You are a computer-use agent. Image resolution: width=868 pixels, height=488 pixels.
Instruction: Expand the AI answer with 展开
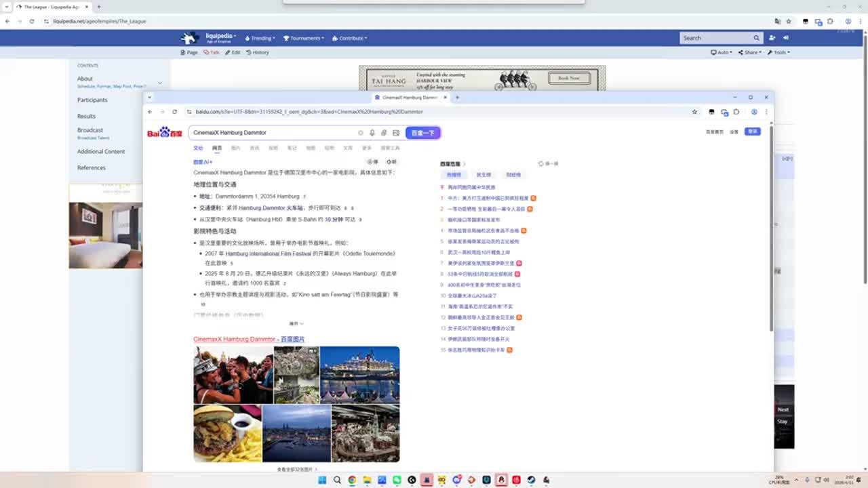(296, 324)
